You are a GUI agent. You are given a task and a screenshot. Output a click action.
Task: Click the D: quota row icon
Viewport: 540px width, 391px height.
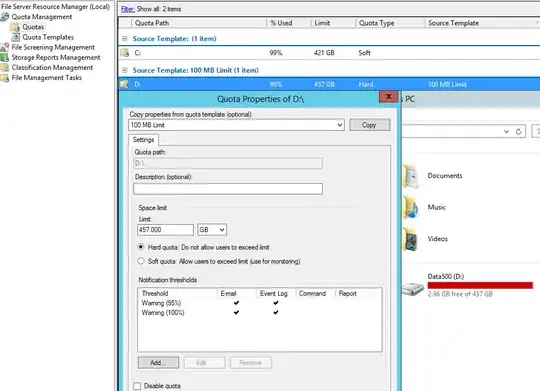click(x=124, y=84)
